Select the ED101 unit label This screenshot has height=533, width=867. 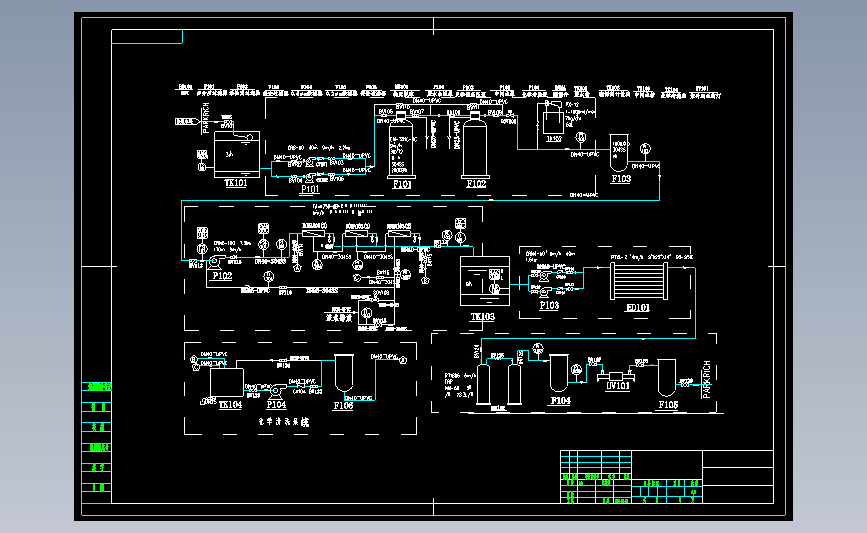click(x=638, y=308)
